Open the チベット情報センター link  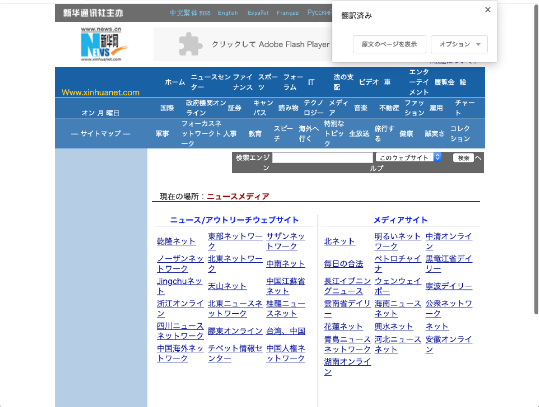click(x=235, y=353)
